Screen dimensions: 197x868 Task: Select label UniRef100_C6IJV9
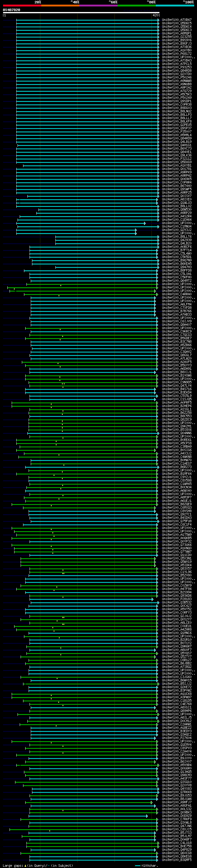pyautogui.click(x=177, y=321)
